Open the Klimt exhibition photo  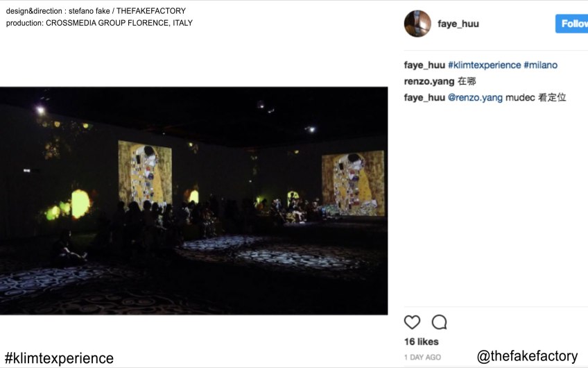[193, 200]
